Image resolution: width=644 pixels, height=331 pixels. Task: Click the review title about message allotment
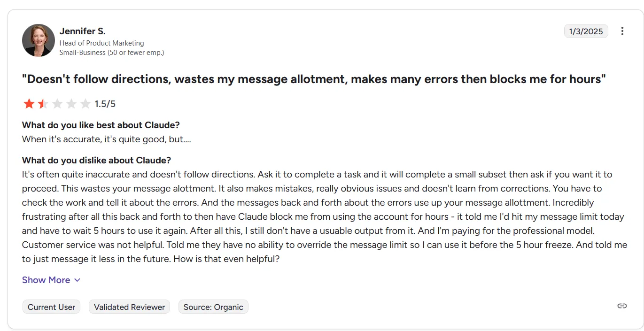tap(314, 79)
